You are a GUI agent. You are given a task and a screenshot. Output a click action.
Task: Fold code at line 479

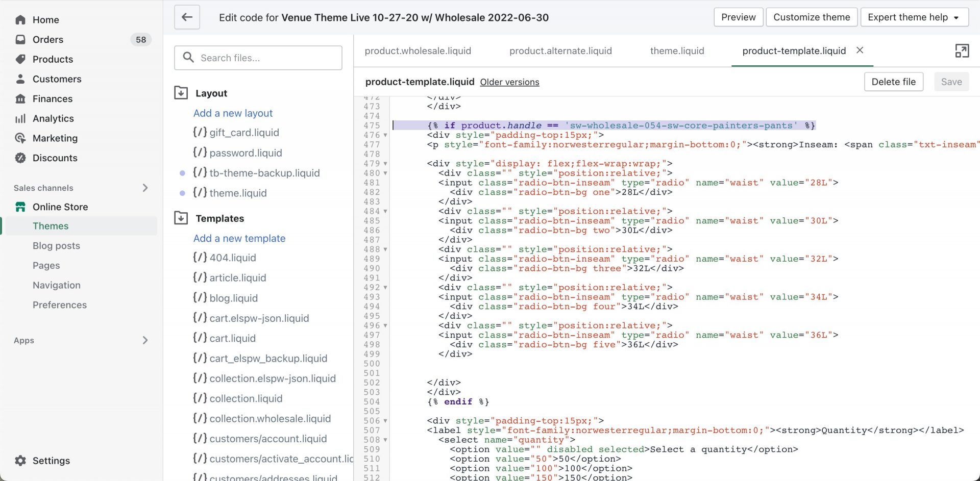(385, 164)
